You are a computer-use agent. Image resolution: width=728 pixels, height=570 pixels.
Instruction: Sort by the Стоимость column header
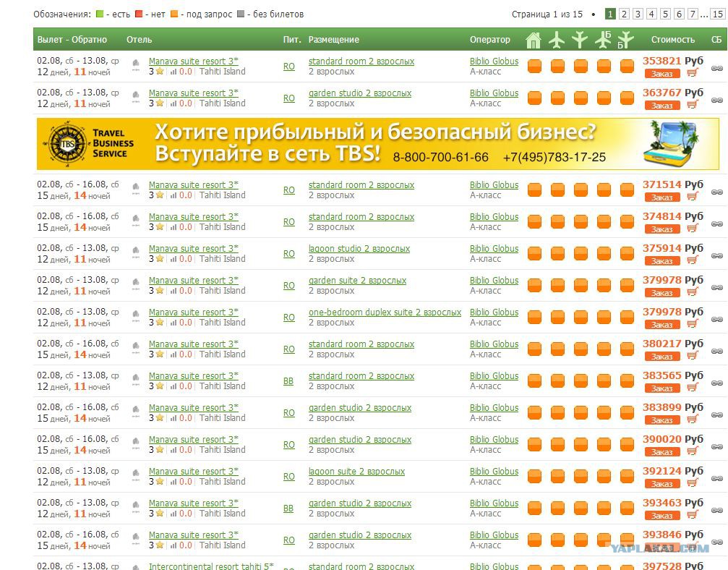tap(673, 40)
